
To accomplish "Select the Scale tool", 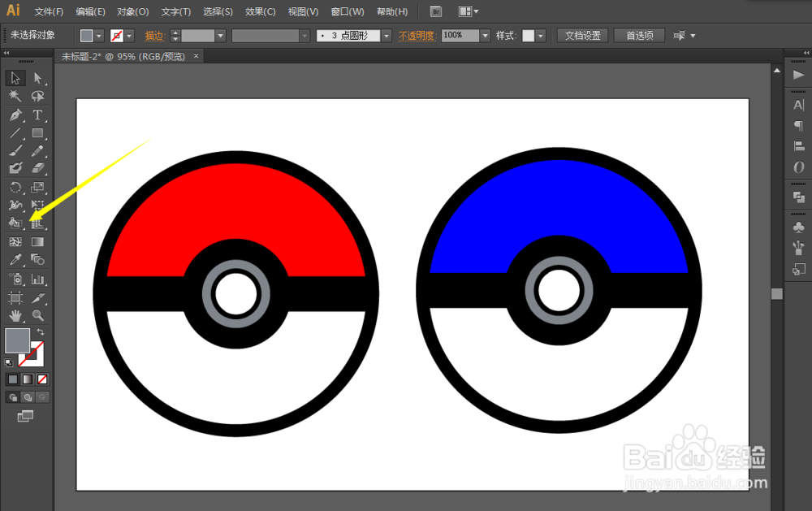I will point(37,187).
